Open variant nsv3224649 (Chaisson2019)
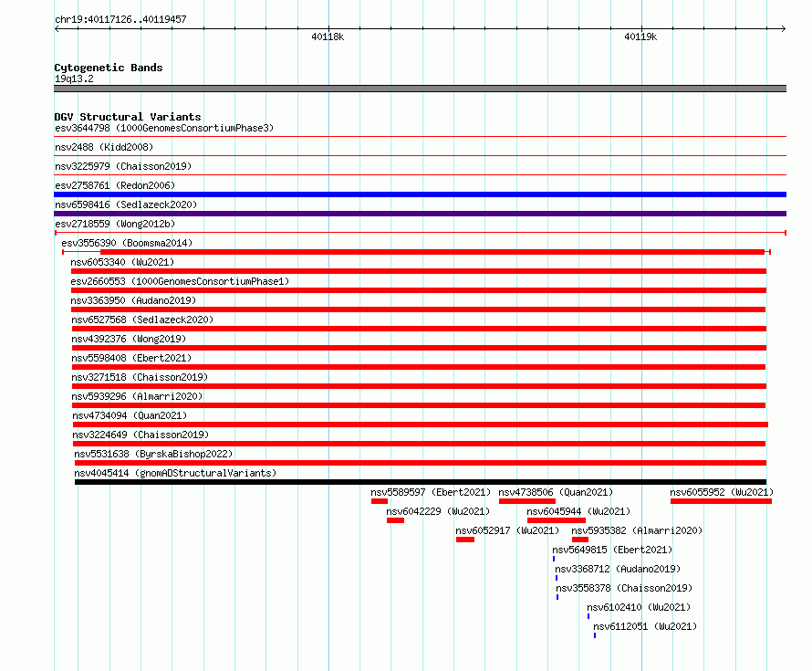812x671 pixels. [x=141, y=435]
